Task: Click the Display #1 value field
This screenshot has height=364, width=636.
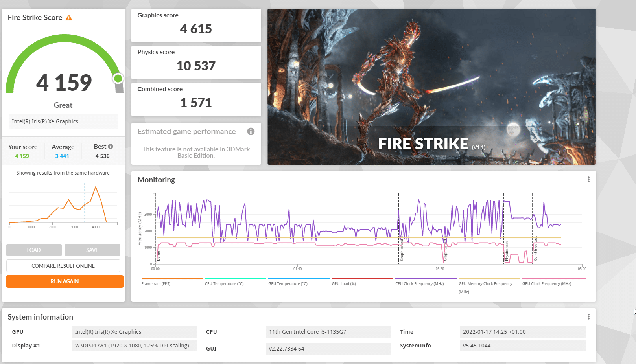Action: tap(135, 346)
